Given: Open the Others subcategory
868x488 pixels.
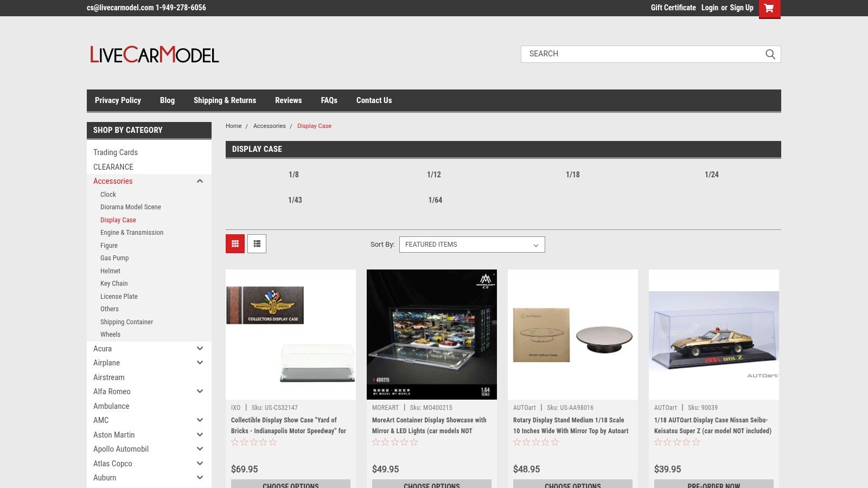Looking at the screenshot, I should click(x=110, y=309).
